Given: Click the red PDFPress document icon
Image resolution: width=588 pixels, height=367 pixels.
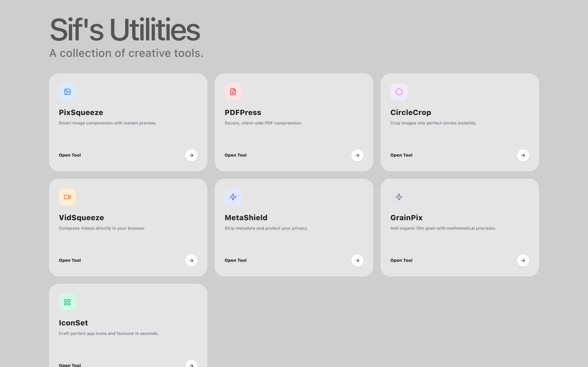Looking at the screenshot, I should coord(233,91).
